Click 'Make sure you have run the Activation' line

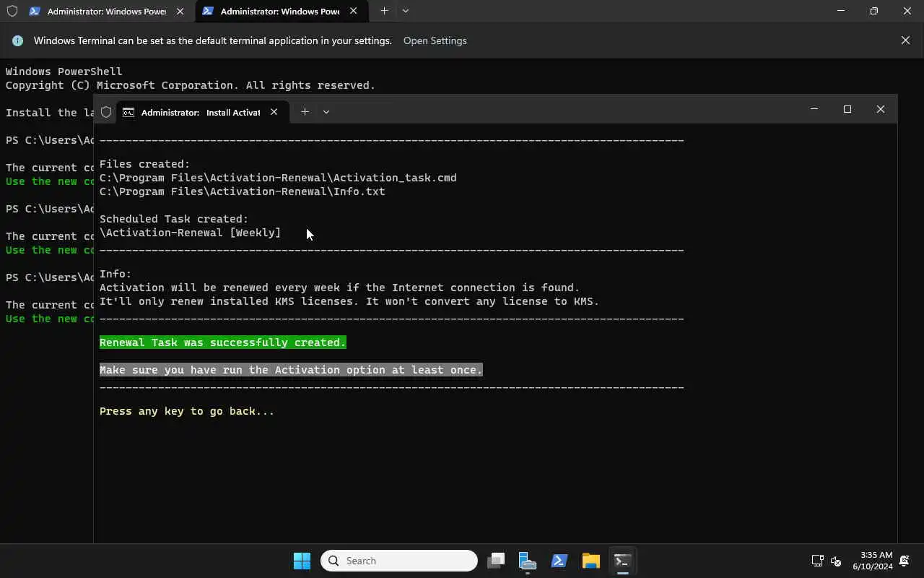[x=291, y=370]
